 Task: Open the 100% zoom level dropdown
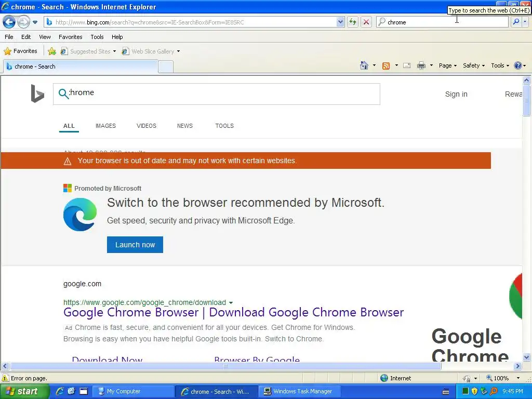click(518, 378)
